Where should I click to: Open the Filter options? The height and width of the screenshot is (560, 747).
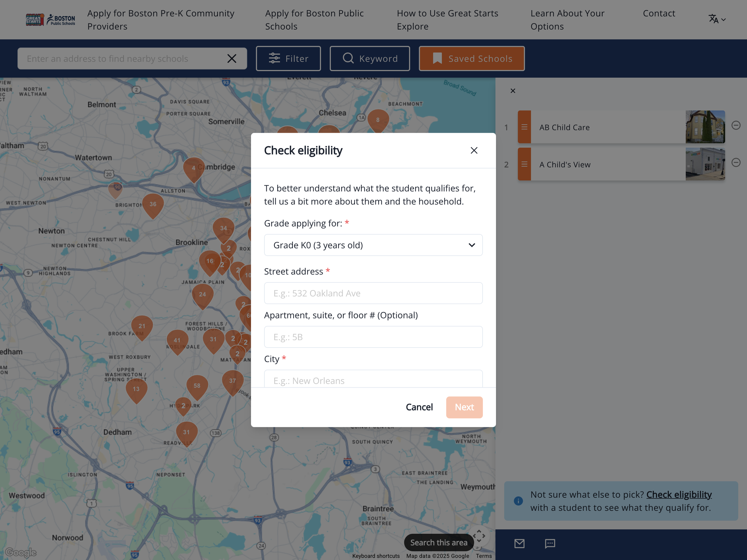tap(288, 58)
